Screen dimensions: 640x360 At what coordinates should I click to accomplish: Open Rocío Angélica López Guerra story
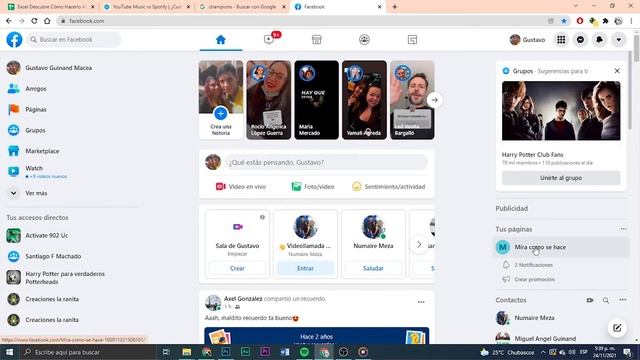269,100
